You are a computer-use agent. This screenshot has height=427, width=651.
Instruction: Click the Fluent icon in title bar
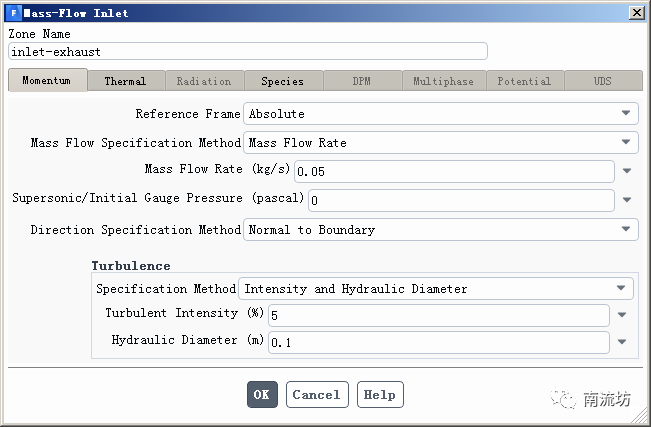12,13
